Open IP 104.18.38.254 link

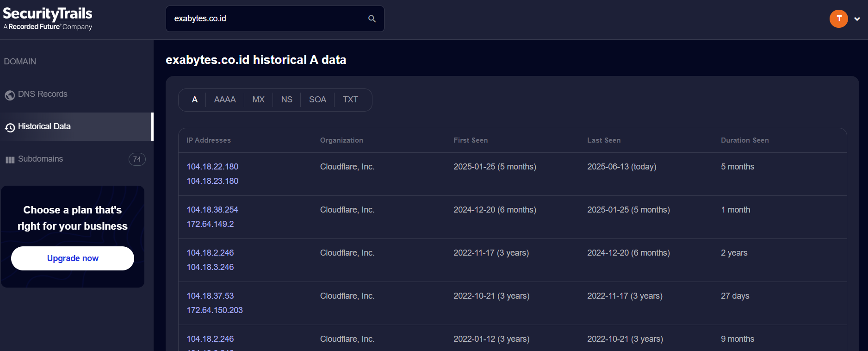point(212,210)
